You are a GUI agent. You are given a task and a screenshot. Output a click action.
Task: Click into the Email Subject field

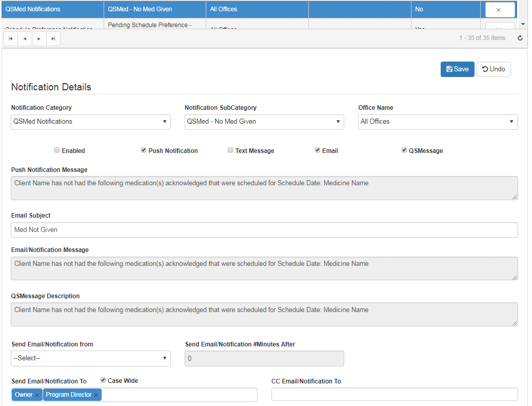pyautogui.click(x=264, y=230)
